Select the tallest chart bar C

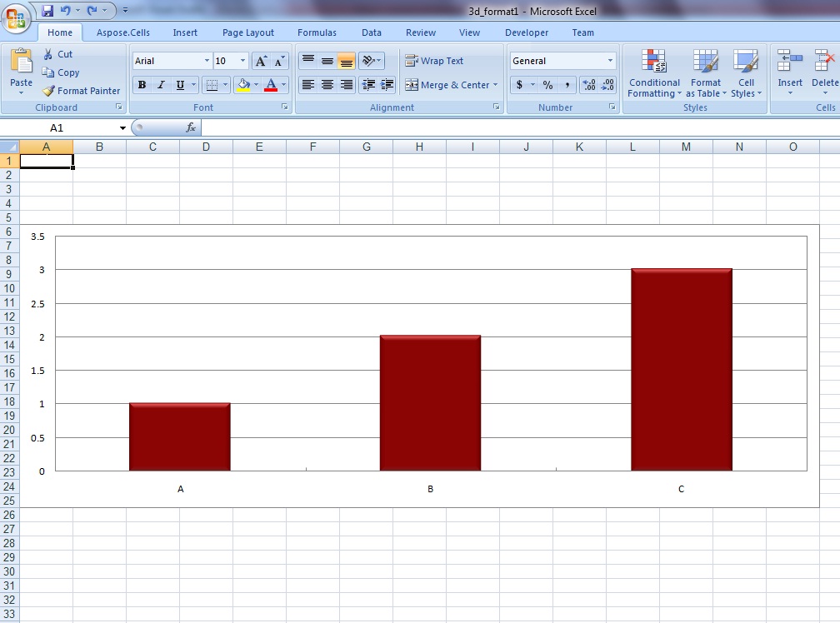(682, 369)
